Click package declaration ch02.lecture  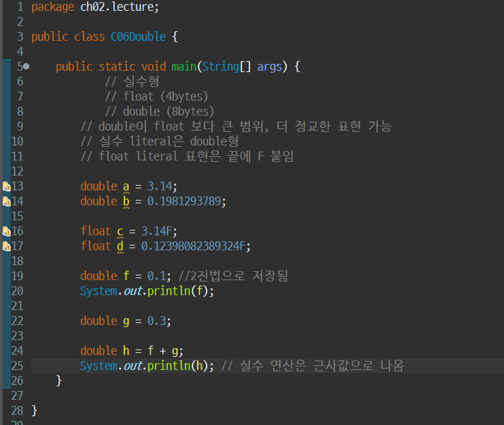pyautogui.click(x=120, y=7)
